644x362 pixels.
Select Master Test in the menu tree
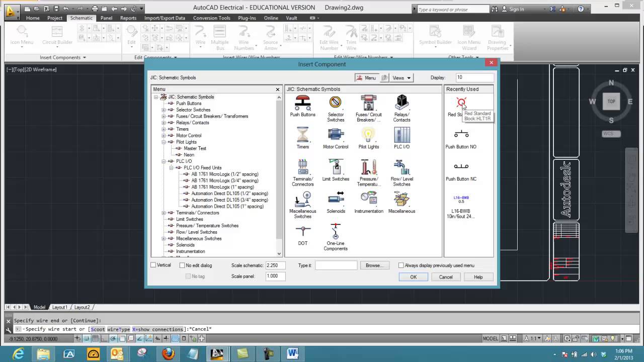pos(195,148)
